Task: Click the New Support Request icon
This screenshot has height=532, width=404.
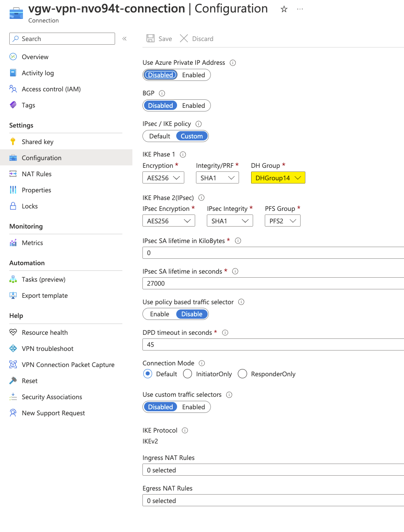Action: 13,413
